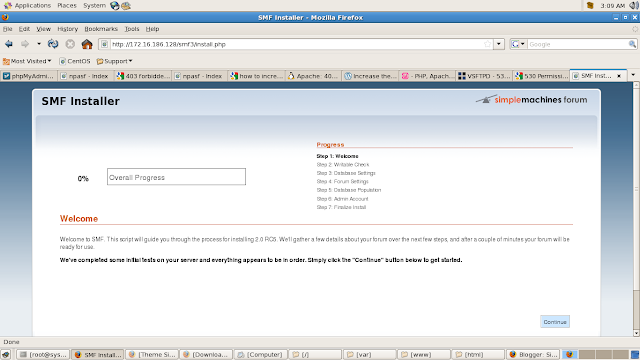This screenshot has height=360, width=640.
Task: Bookmark this page with the star icon
Action: pyautogui.click(x=487, y=44)
